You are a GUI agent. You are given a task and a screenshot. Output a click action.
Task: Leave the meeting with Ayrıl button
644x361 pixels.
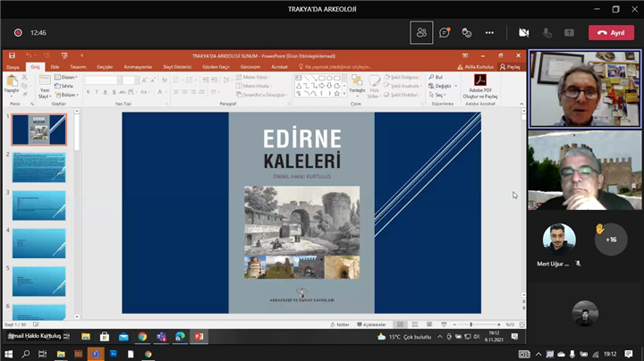pyautogui.click(x=611, y=33)
